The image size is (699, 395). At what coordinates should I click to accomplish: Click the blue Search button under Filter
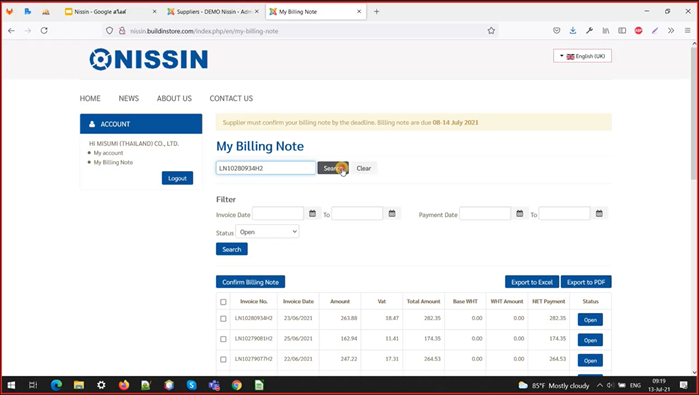coord(232,249)
